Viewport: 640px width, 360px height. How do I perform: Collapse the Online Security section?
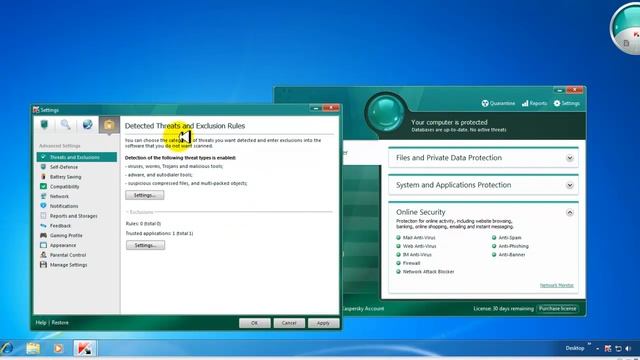tap(570, 213)
